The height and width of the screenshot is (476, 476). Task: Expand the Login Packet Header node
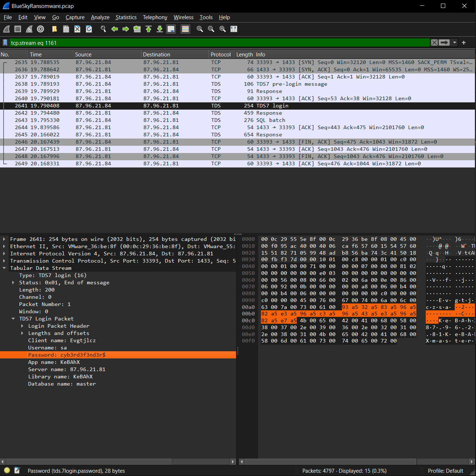pyautogui.click(x=22, y=326)
